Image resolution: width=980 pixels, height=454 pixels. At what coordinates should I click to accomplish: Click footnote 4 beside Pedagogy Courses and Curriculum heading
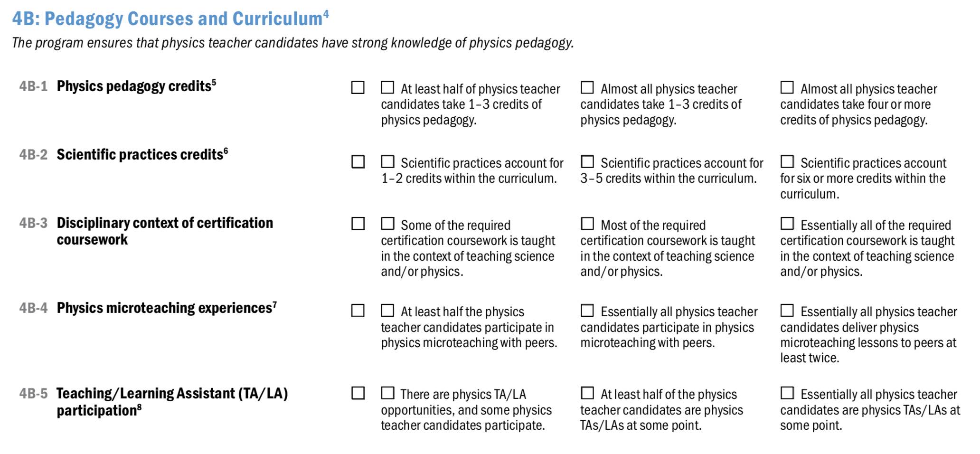pos(326,14)
